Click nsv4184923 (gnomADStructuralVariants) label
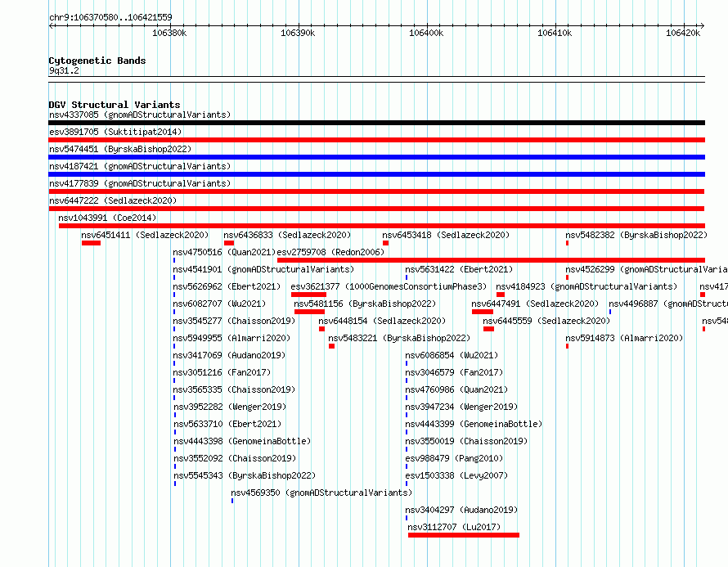This screenshot has height=567, width=728. pyautogui.click(x=586, y=286)
